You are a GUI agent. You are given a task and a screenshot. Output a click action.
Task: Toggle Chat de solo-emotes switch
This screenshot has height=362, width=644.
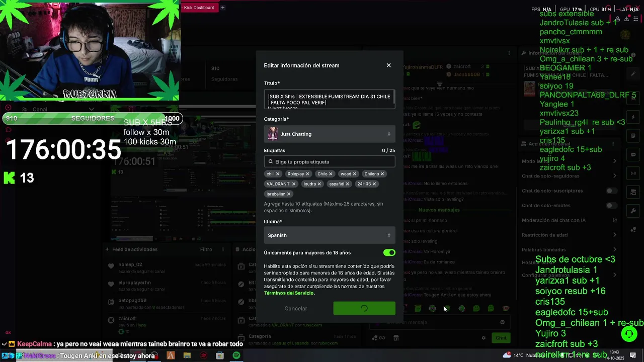pyautogui.click(x=611, y=206)
